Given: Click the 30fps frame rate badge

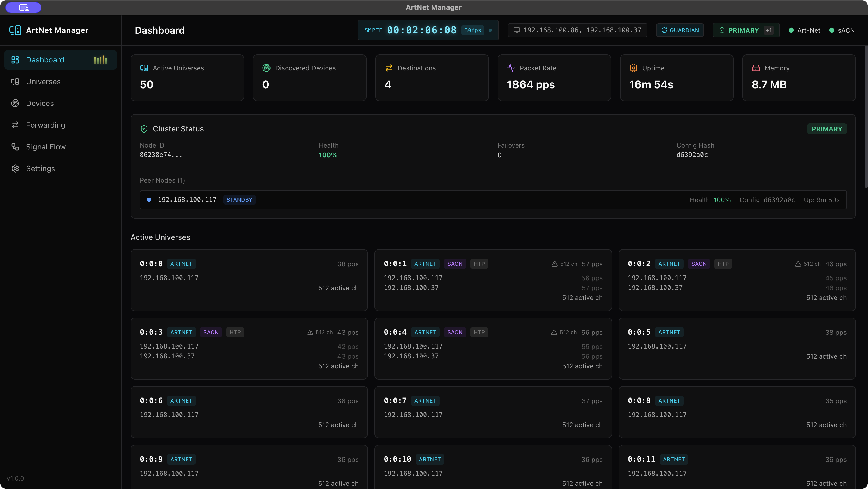Looking at the screenshot, I should (x=472, y=30).
